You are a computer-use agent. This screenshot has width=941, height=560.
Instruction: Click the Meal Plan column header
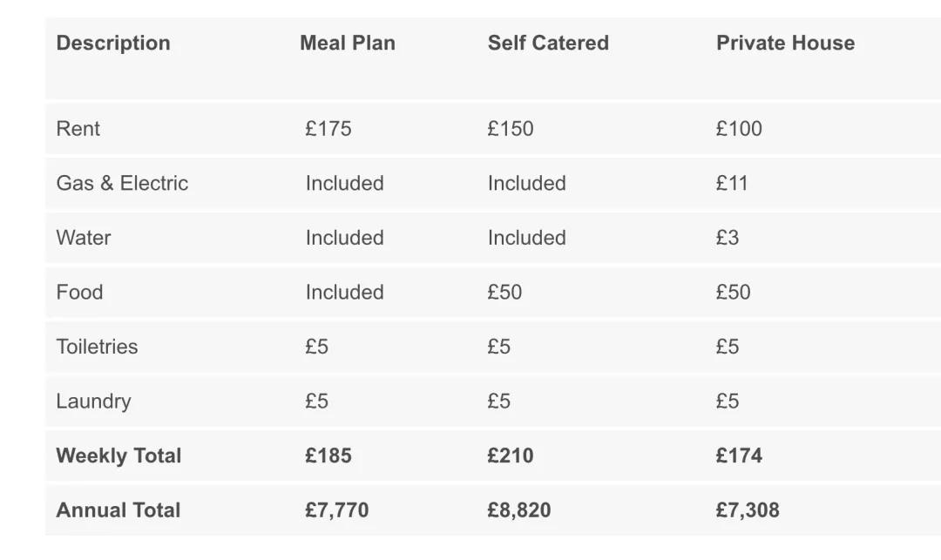[347, 44]
